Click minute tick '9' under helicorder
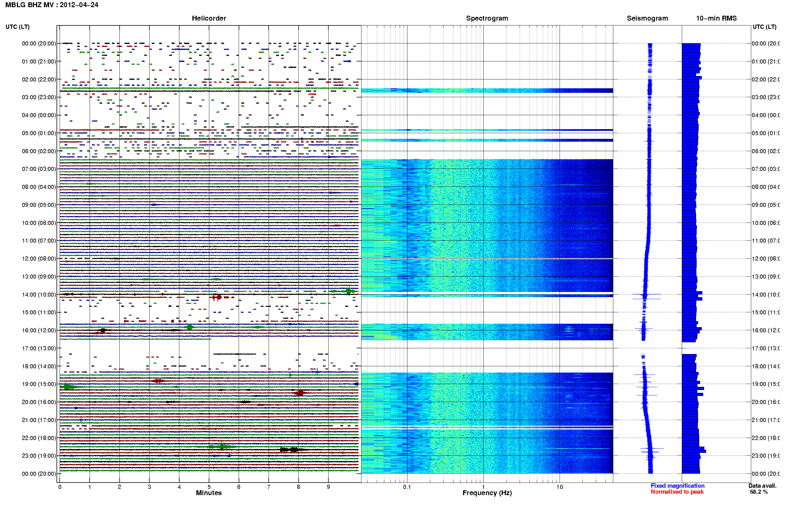Screen dimensions: 812x508 (328, 487)
